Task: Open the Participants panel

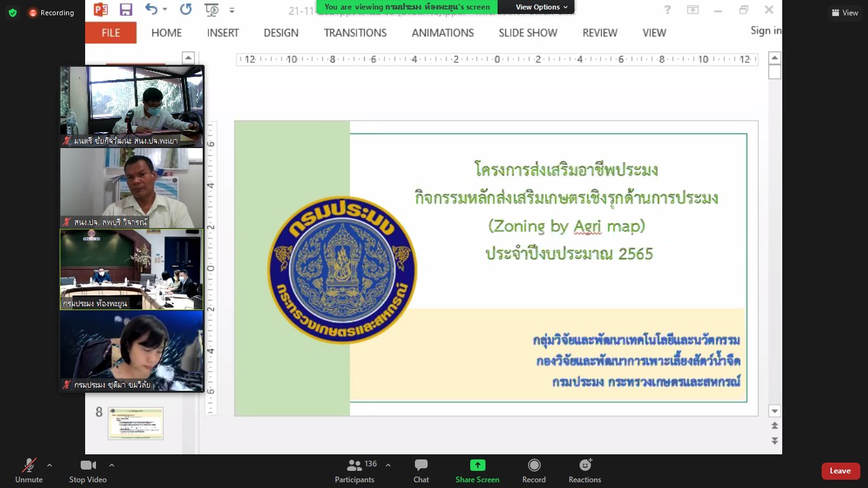Action: click(x=355, y=470)
